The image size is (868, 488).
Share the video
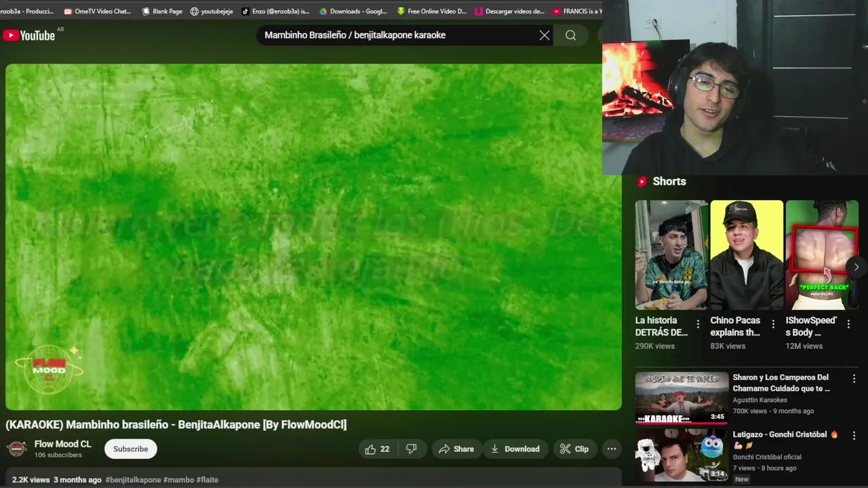[456, 449]
